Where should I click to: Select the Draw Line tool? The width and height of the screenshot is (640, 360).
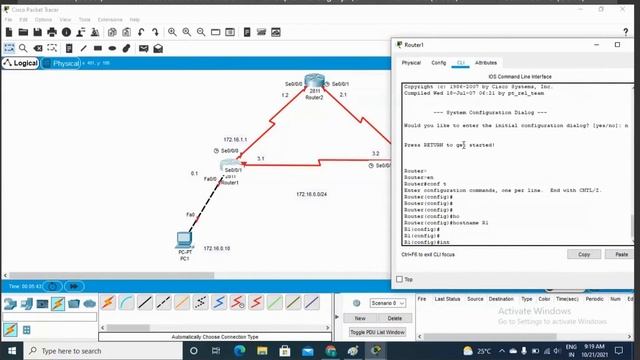83,49
